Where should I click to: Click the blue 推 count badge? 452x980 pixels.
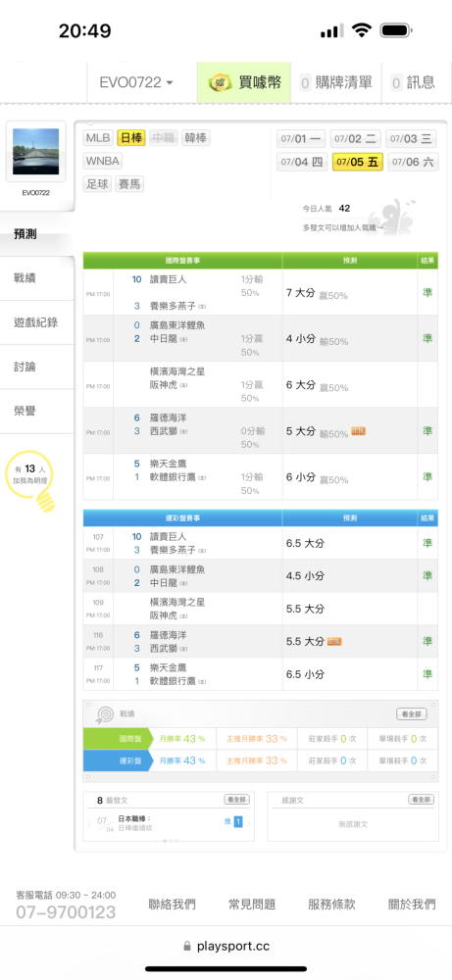(238, 822)
